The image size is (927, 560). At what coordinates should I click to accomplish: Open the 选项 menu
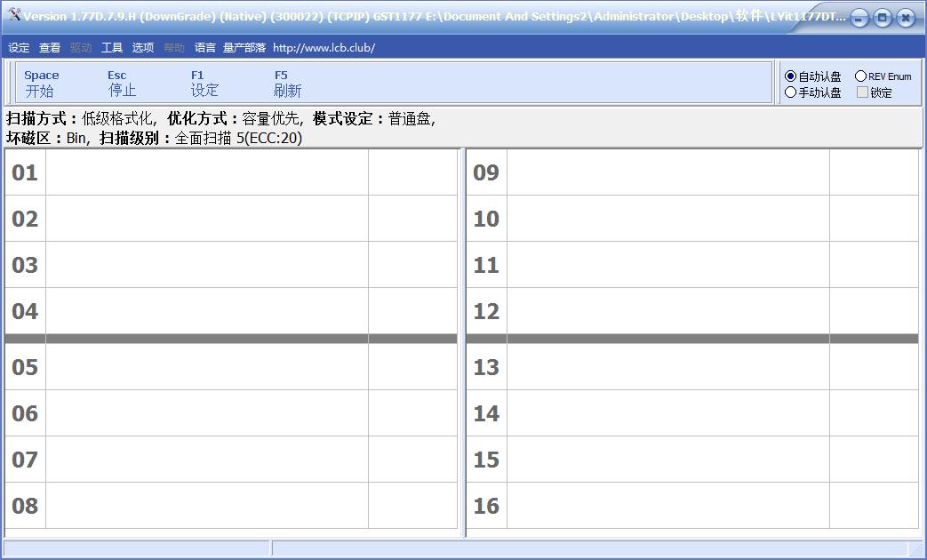click(143, 48)
